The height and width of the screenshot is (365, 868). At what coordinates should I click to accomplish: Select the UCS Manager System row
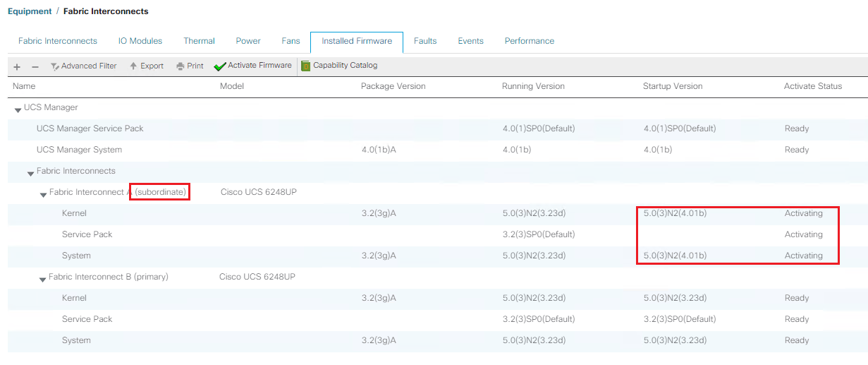click(79, 150)
